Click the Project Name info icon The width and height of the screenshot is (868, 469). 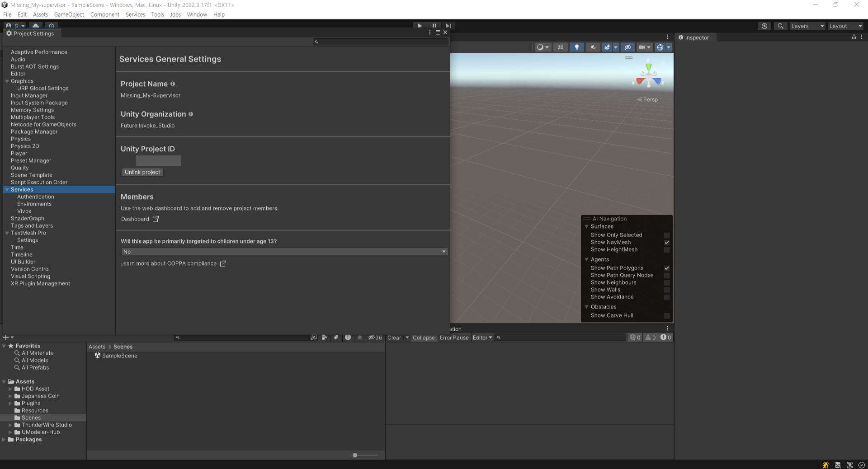click(x=173, y=84)
